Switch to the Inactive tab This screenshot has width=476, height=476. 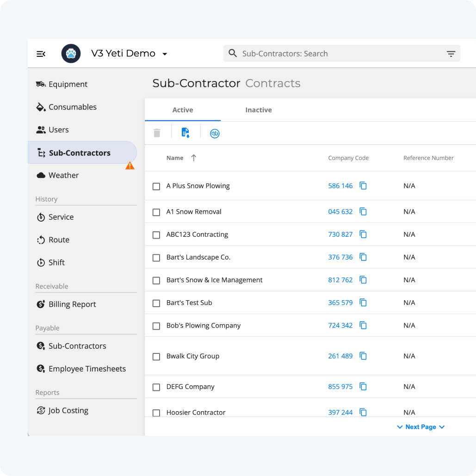[259, 110]
